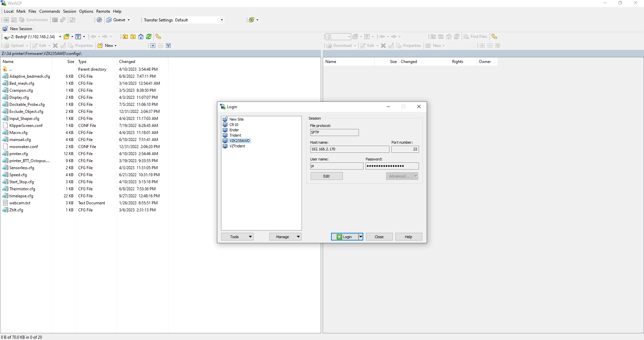The height and width of the screenshot is (340, 644).
Task: Open Advanced session settings
Action: (x=399, y=176)
